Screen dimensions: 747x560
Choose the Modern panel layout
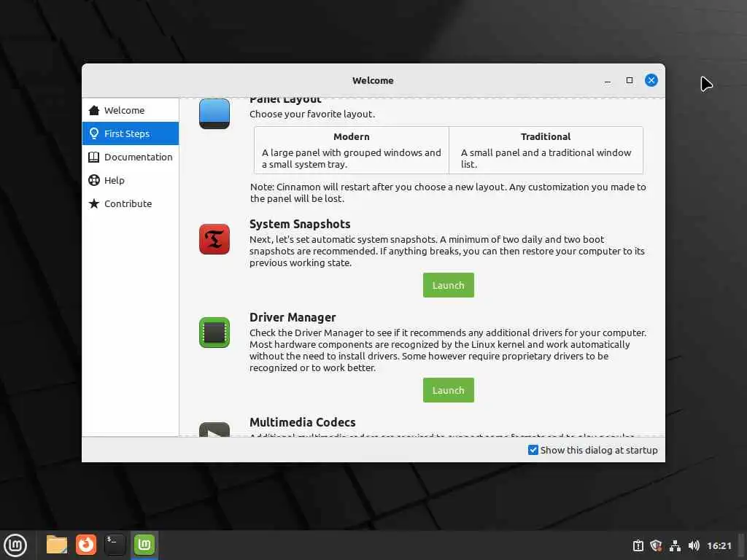(x=352, y=150)
